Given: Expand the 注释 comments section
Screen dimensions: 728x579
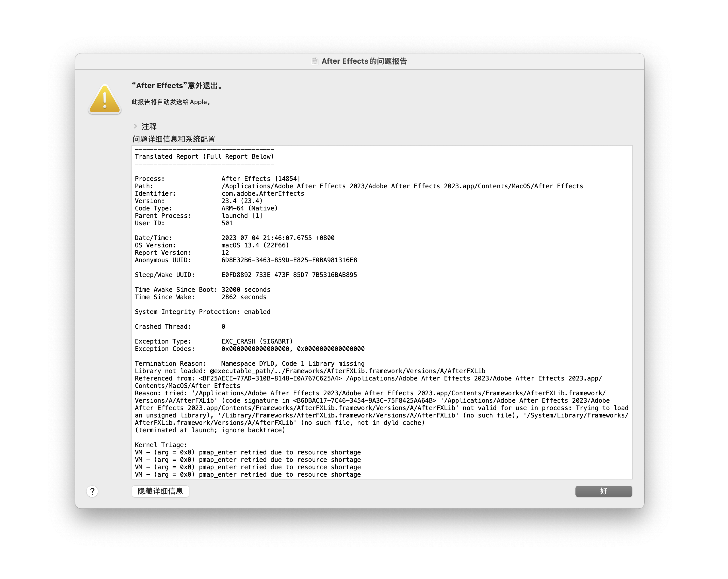Looking at the screenshot, I should [135, 126].
